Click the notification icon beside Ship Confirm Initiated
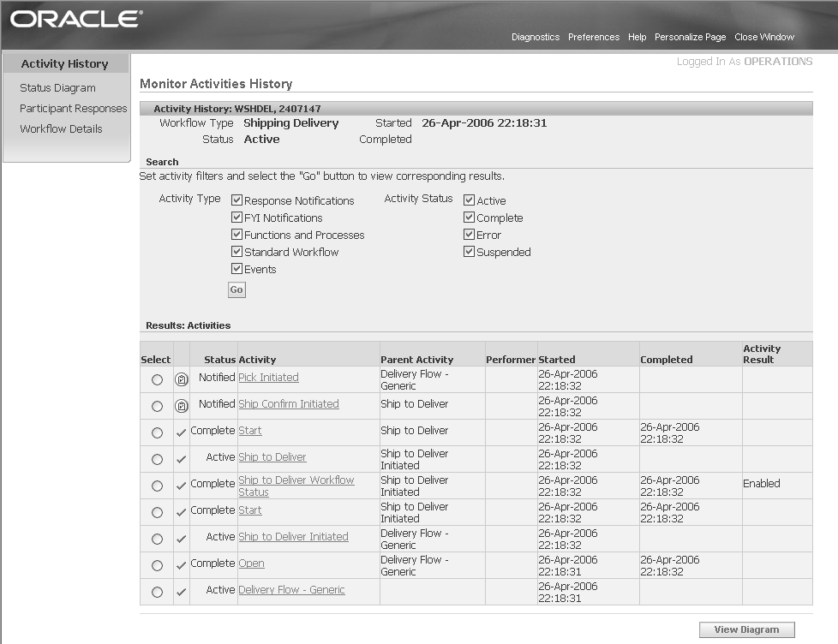This screenshot has height=644, width=838. 182,407
